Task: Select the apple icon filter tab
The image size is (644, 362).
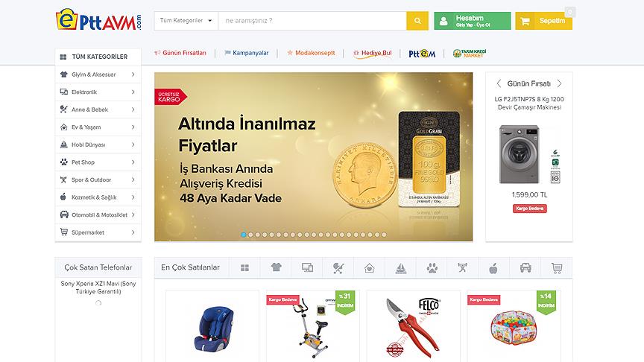Action: coord(493,268)
